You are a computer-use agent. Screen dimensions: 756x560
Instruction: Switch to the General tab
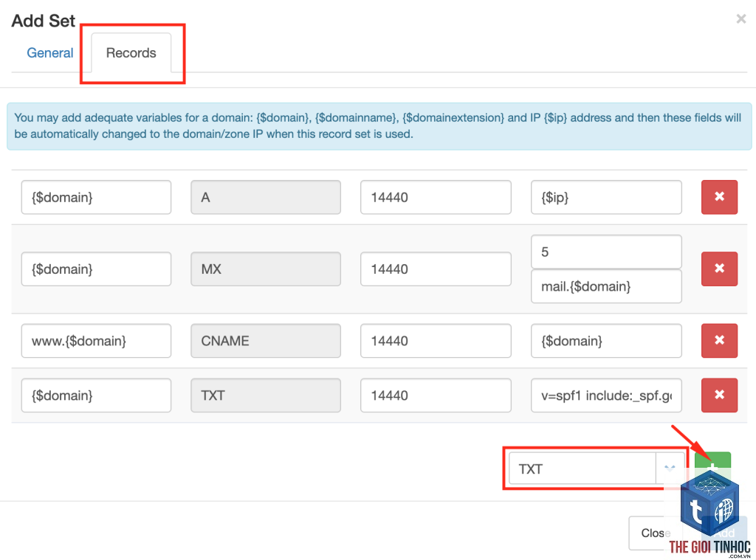(50, 52)
